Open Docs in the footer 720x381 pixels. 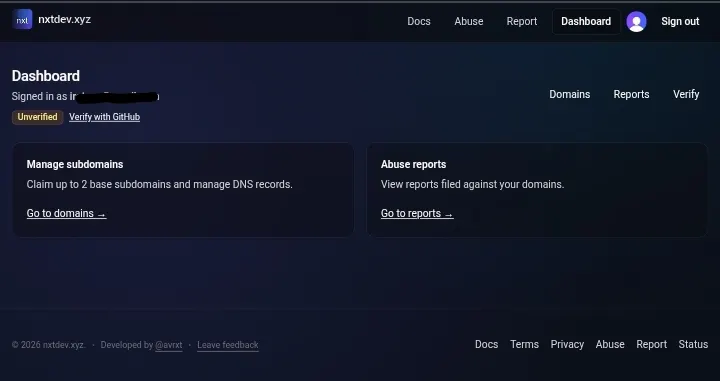486,344
